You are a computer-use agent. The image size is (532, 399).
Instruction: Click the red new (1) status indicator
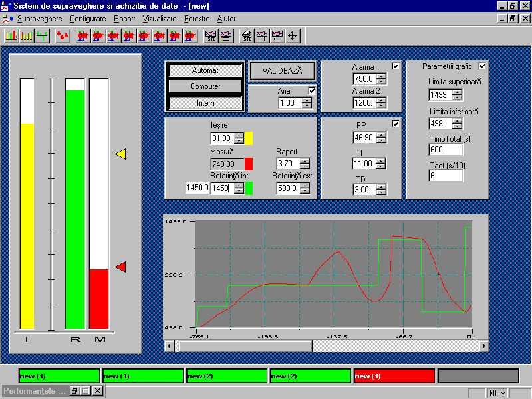(x=394, y=376)
